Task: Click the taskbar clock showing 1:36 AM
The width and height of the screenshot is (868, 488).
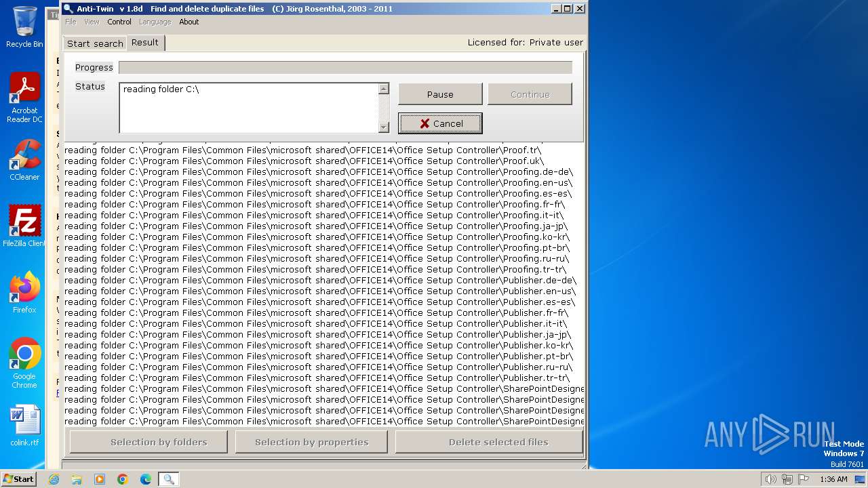Action: (x=833, y=479)
